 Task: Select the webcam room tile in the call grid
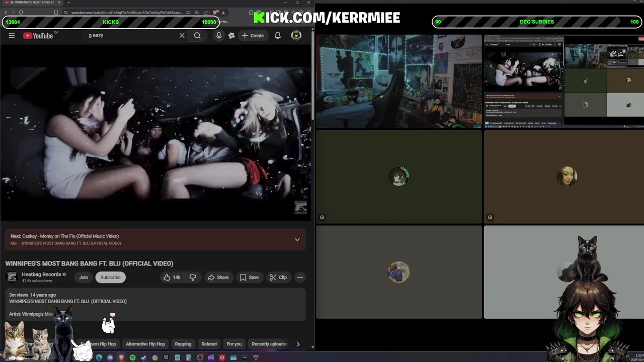pos(399,81)
